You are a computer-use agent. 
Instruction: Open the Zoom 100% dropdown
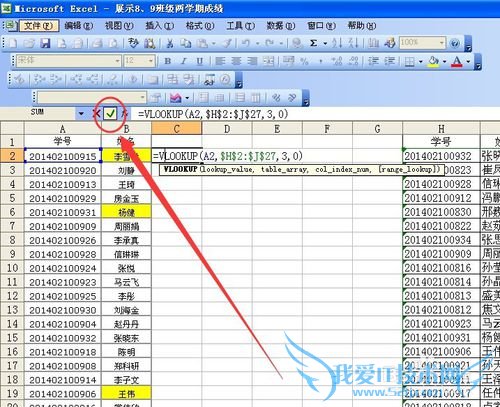click(442, 43)
